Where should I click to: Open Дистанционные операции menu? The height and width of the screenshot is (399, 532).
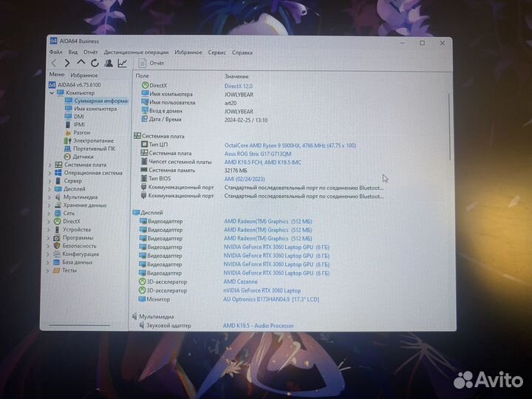(x=136, y=52)
